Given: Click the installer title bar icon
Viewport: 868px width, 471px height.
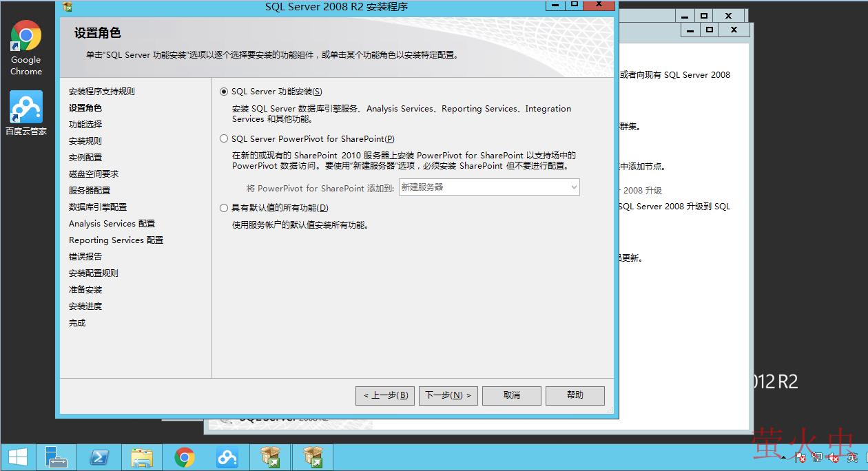Looking at the screenshot, I should (x=67, y=7).
